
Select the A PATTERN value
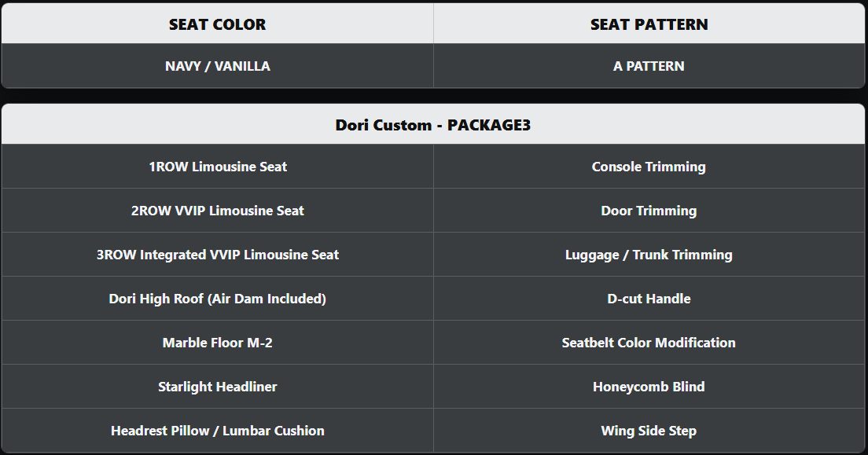point(649,66)
